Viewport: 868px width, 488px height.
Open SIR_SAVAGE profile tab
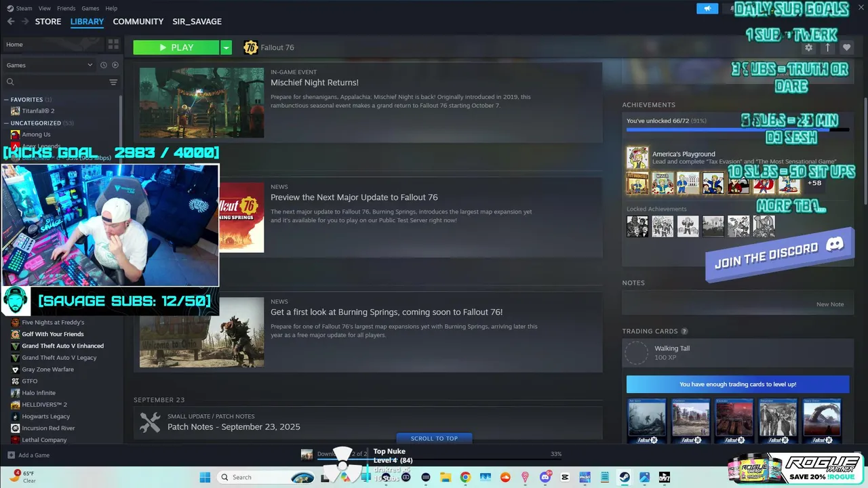197,22
